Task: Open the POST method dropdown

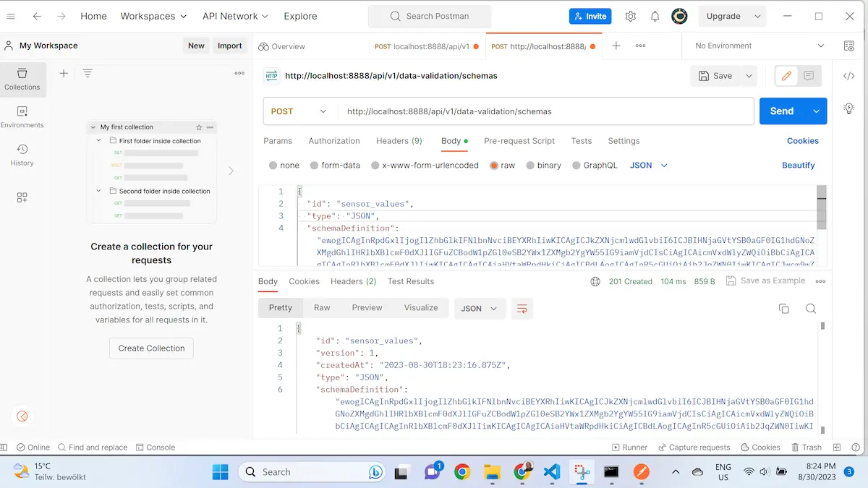Action: pyautogui.click(x=299, y=111)
